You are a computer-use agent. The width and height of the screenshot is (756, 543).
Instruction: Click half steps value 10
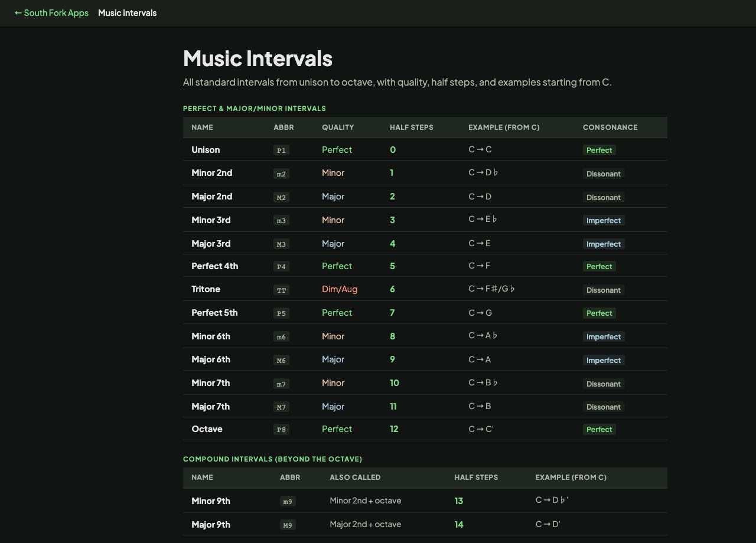point(395,383)
